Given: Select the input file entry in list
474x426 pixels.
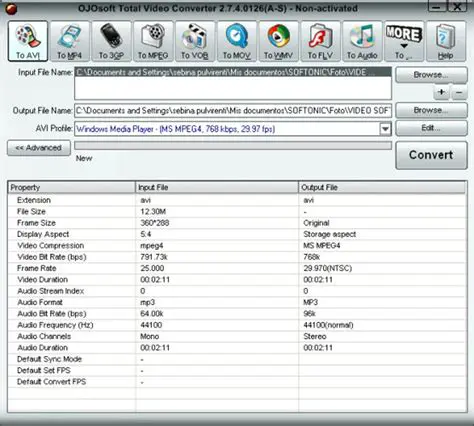Looking at the screenshot, I should 233,72.
